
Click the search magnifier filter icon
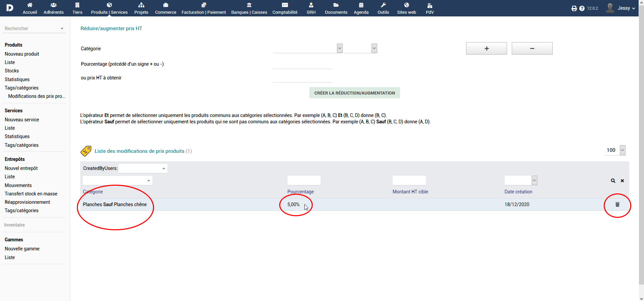coord(613,181)
